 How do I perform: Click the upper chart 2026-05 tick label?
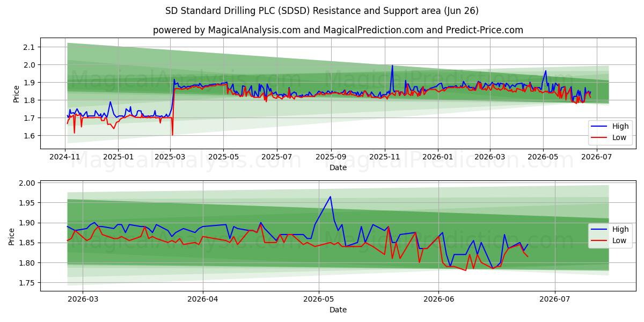[543, 156]
